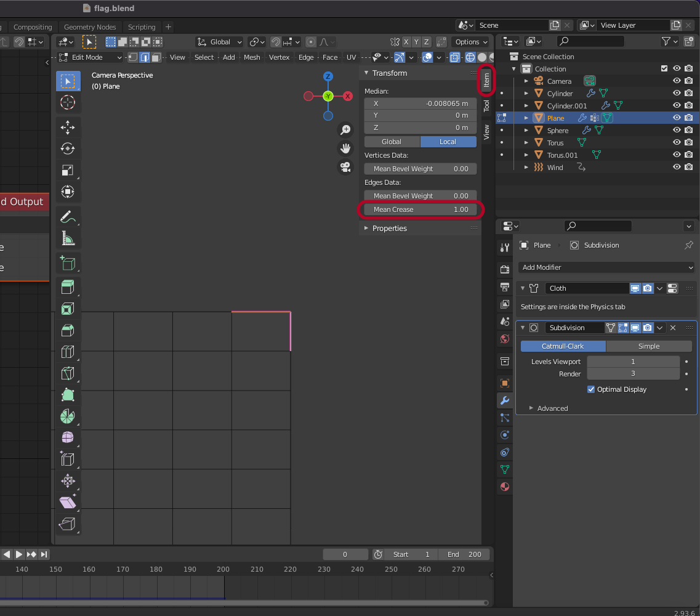The image size is (700, 616).
Task: Collapse the Cloth modifier panel
Action: (x=523, y=288)
